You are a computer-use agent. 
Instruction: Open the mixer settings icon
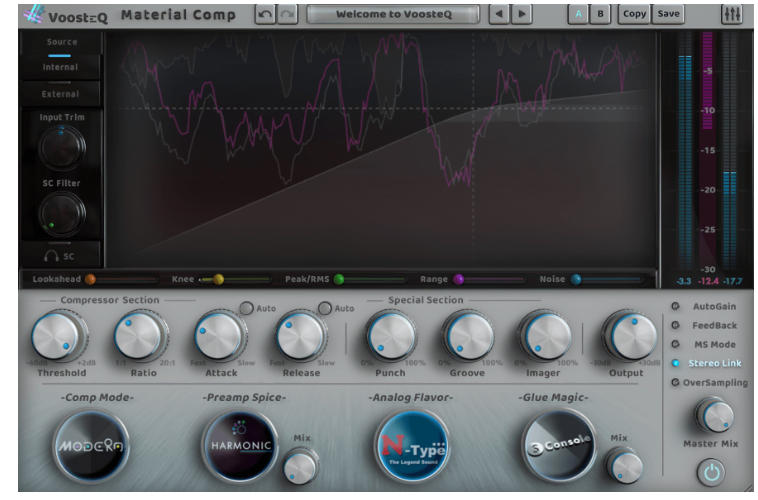[731, 14]
